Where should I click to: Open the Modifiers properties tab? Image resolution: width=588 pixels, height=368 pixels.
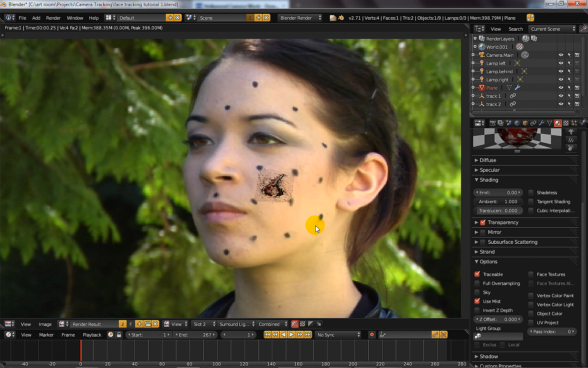coord(541,123)
